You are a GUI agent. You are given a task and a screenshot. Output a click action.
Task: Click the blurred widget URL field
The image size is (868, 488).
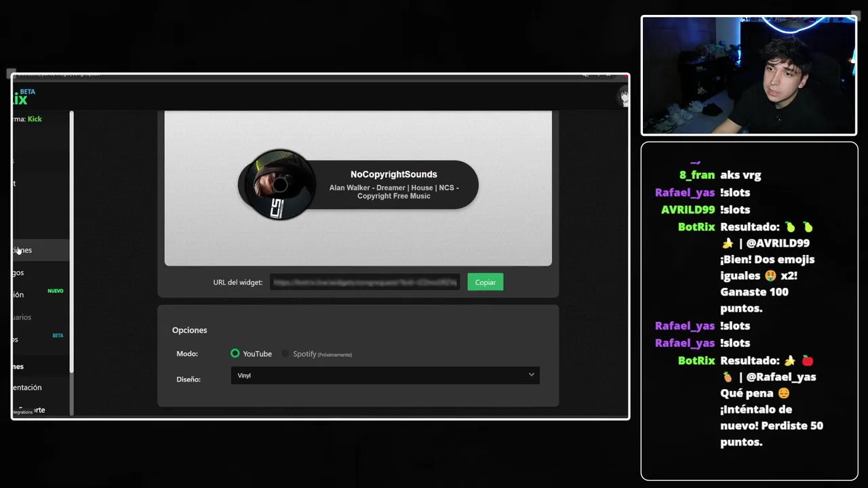[x=365, y=282]
